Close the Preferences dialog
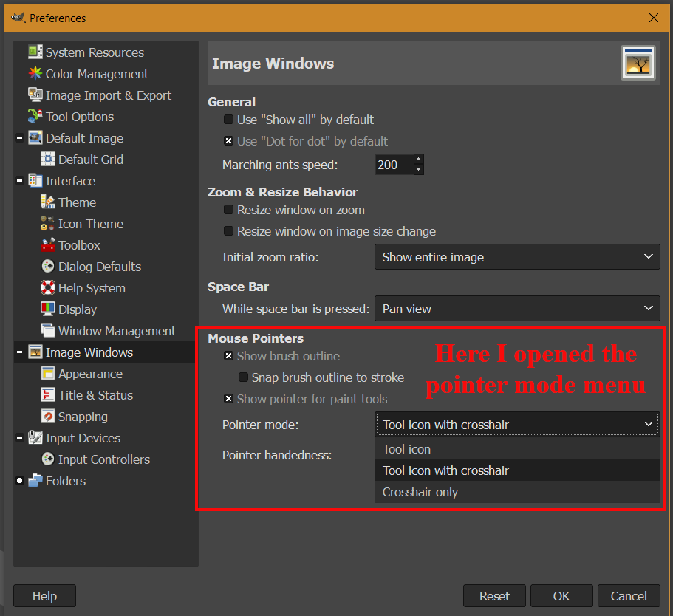This screenshot has width=673, height=616. click(654, 18)
